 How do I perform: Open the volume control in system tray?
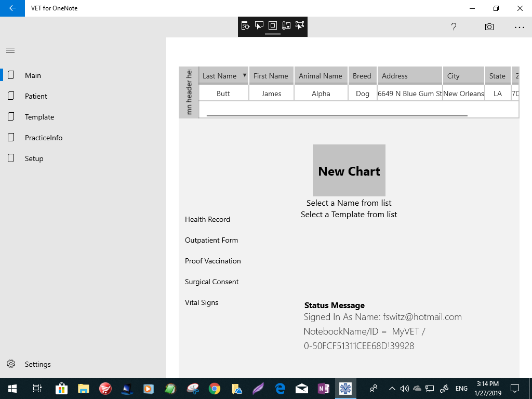point(404,389)
